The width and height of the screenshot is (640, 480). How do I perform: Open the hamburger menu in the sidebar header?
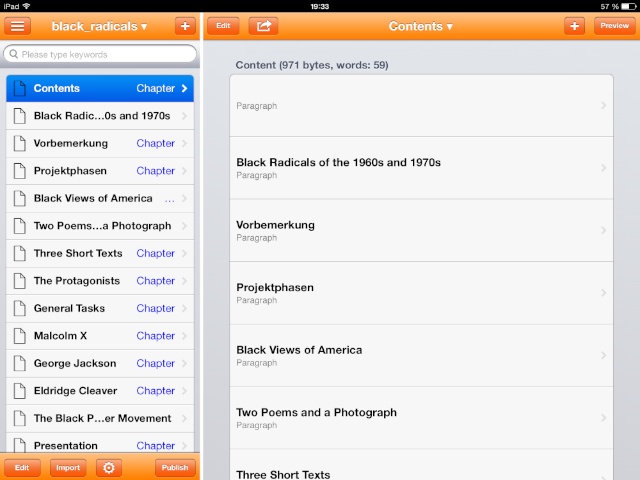coord(18,26)
